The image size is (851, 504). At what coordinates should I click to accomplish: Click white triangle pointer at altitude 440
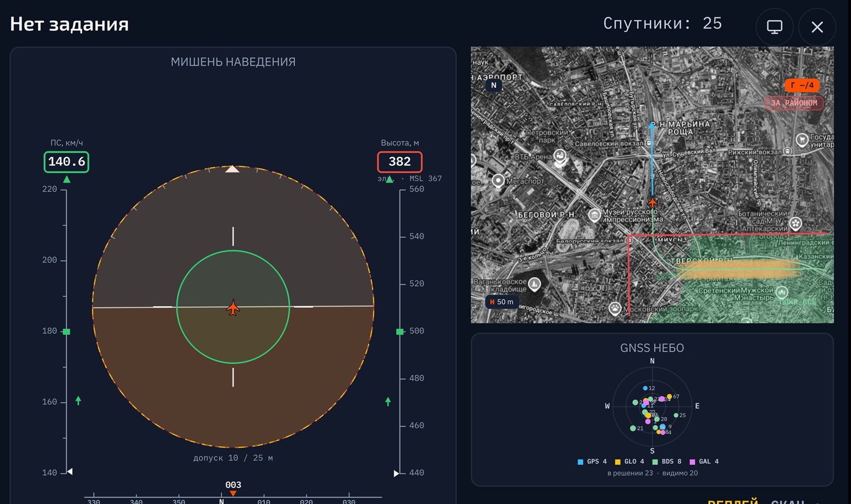point(396,473)
